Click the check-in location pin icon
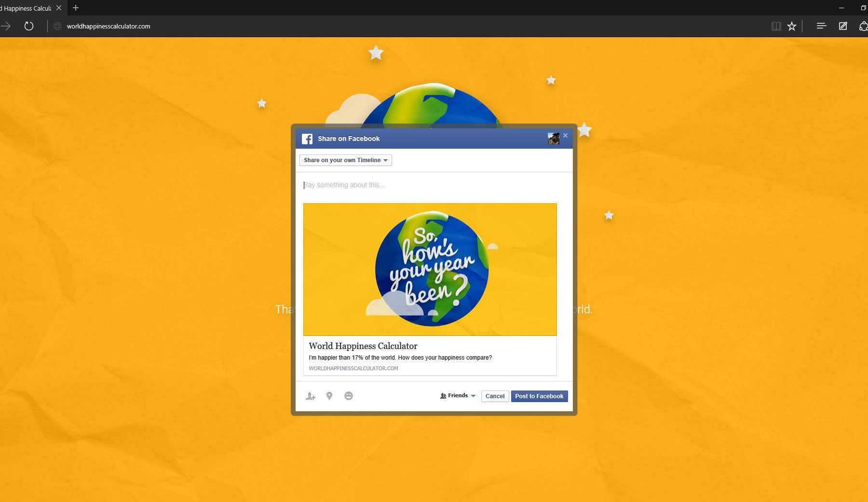 329,396
